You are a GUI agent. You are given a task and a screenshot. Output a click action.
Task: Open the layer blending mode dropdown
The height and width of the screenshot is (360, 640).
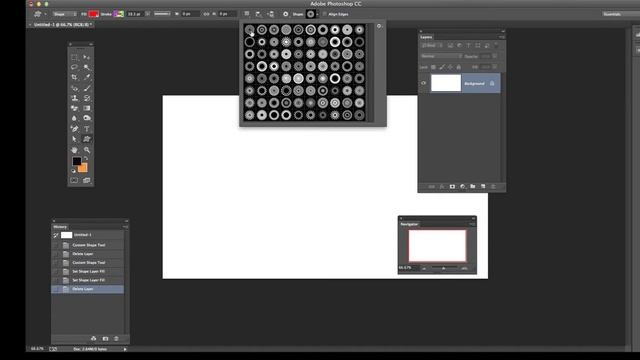pos(441,56)
